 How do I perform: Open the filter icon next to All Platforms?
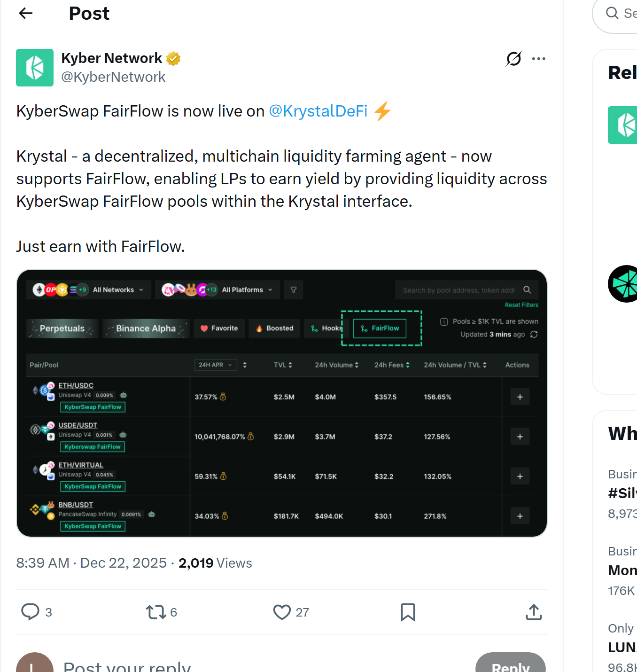click(x=293, y=289)
